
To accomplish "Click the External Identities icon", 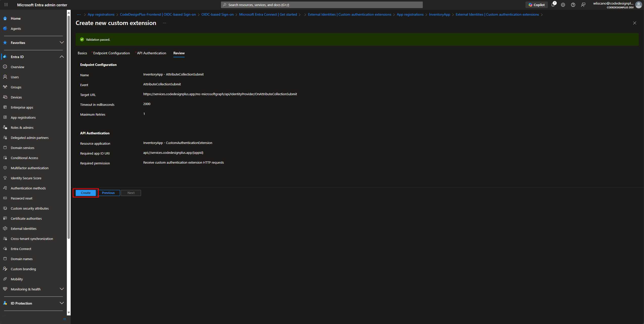I will pyautogui.click(x=5, y=228).
